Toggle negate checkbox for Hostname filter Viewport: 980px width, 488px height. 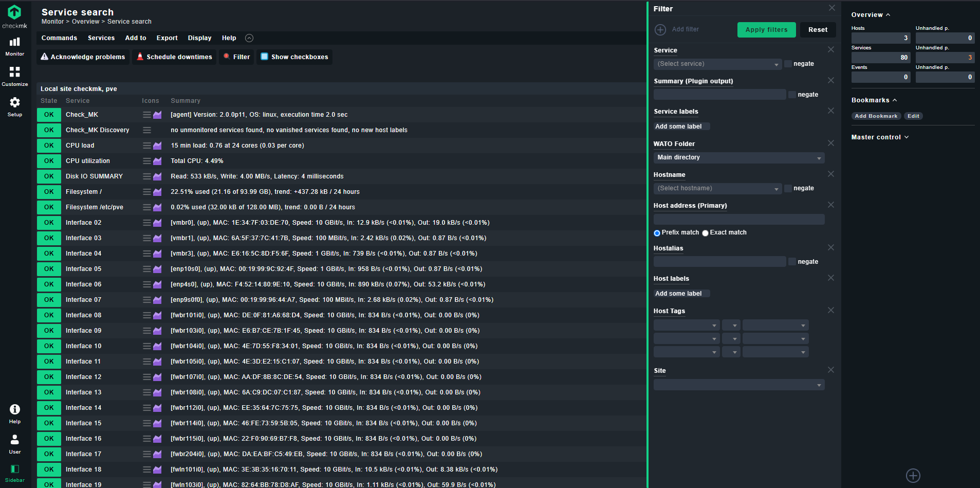pos(788,188)
